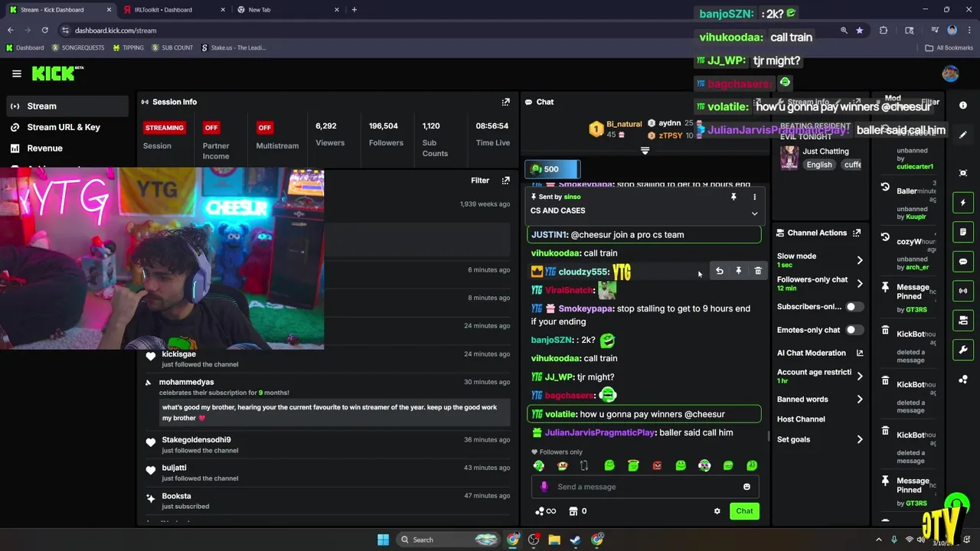Unpin the message sent by sinso

pyautogui.click(x=733, y=197)
